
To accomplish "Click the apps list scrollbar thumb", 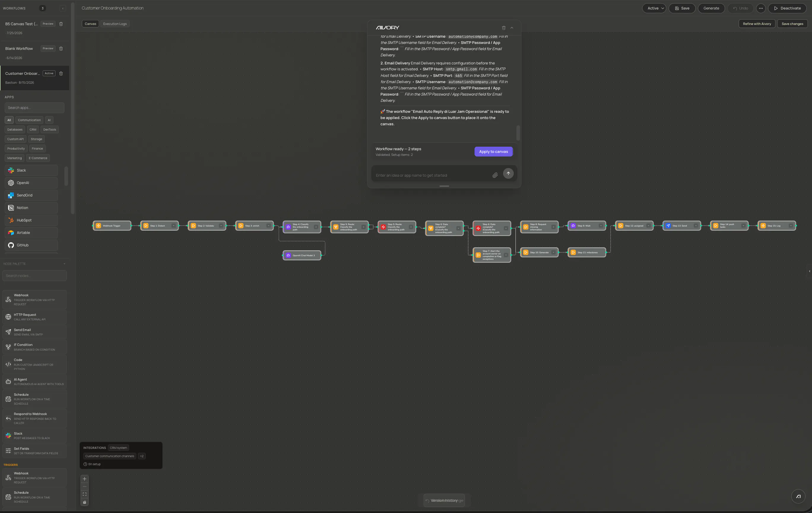I will pos(66,176).
